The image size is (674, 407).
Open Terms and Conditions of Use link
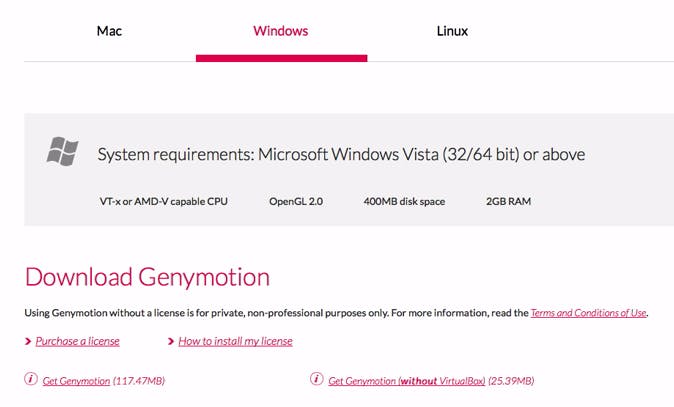click(589, 313)
